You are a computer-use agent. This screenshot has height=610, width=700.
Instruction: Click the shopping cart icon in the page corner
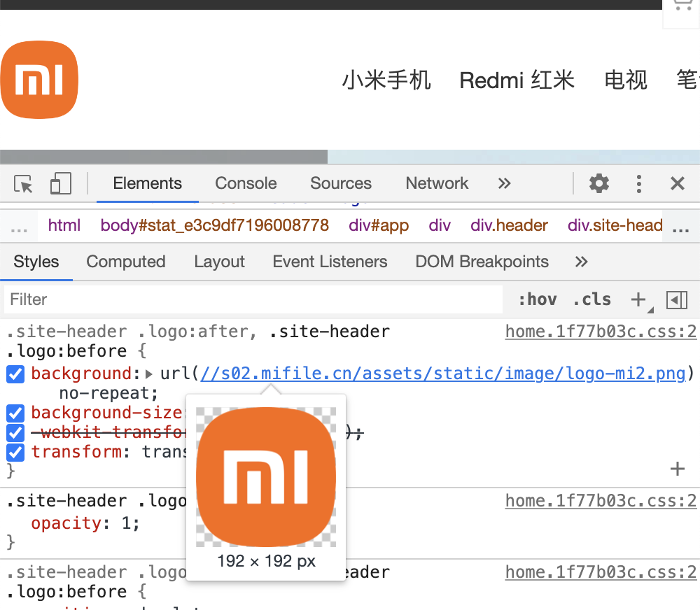click(683, 6)
